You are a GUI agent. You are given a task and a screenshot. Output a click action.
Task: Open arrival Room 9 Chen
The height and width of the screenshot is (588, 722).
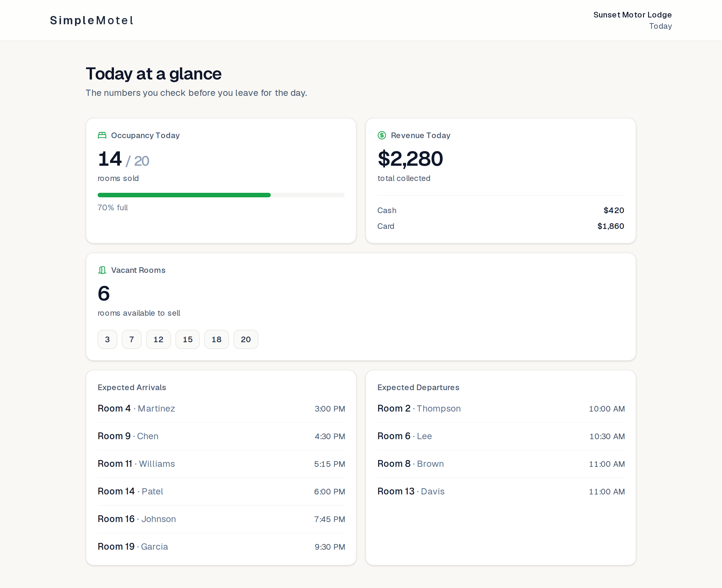221,436
